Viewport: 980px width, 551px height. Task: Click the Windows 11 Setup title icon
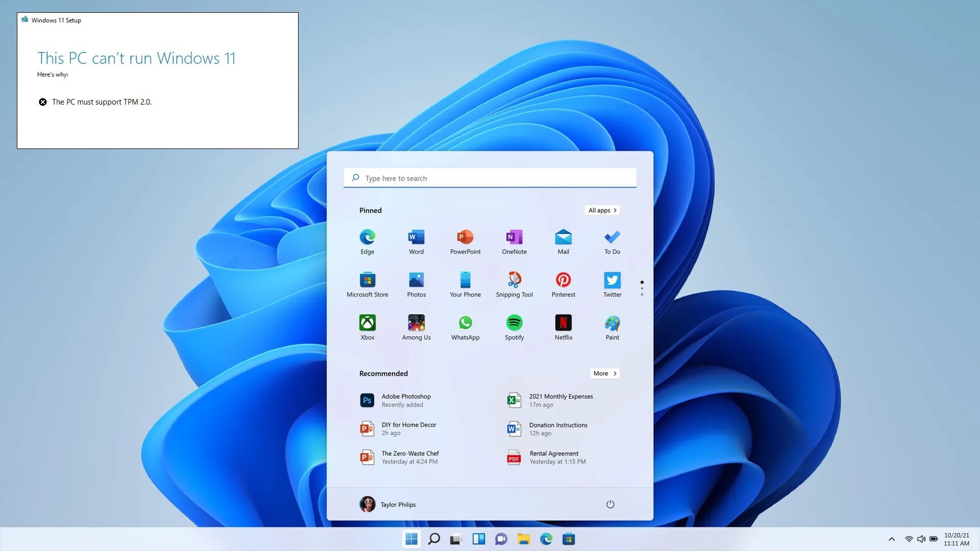24,20
